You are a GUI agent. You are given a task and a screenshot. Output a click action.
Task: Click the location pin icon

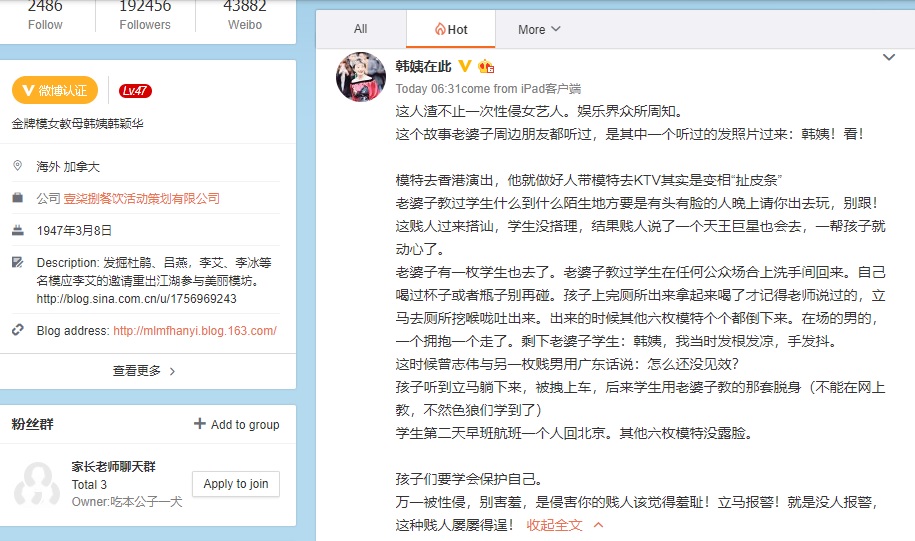click(18, 166)
